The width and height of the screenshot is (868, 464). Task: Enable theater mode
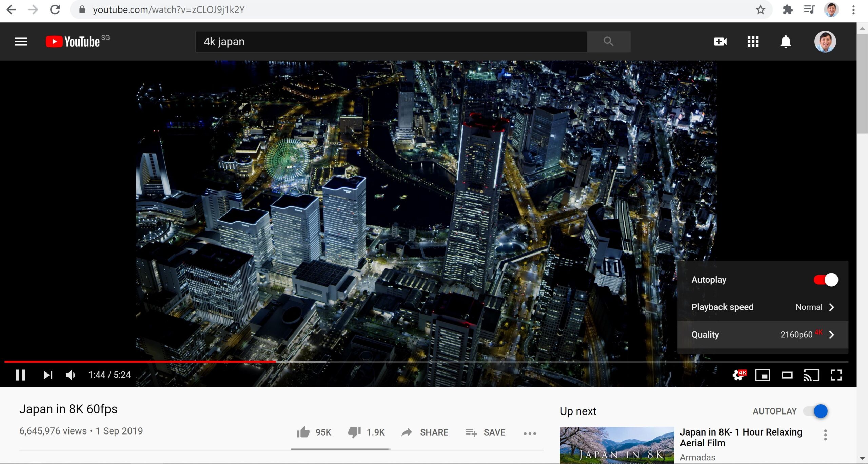pyautogui.click(x=787, y=375)
